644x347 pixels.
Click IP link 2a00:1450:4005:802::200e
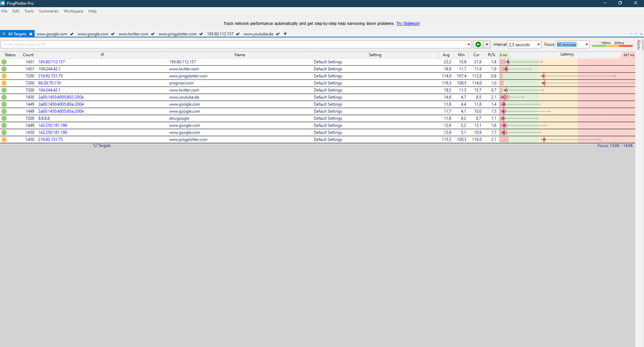[x=61, y=97]
